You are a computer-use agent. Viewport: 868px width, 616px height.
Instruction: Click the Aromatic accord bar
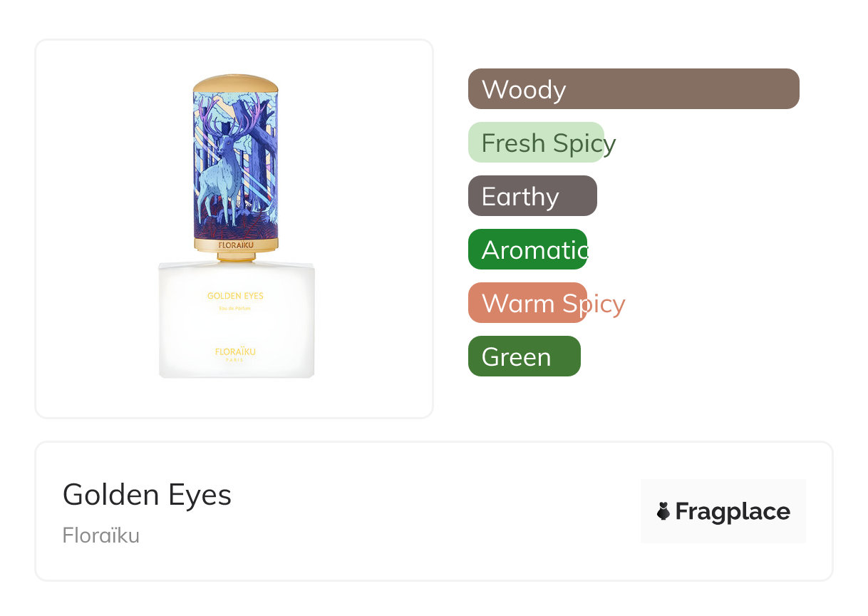527,250
